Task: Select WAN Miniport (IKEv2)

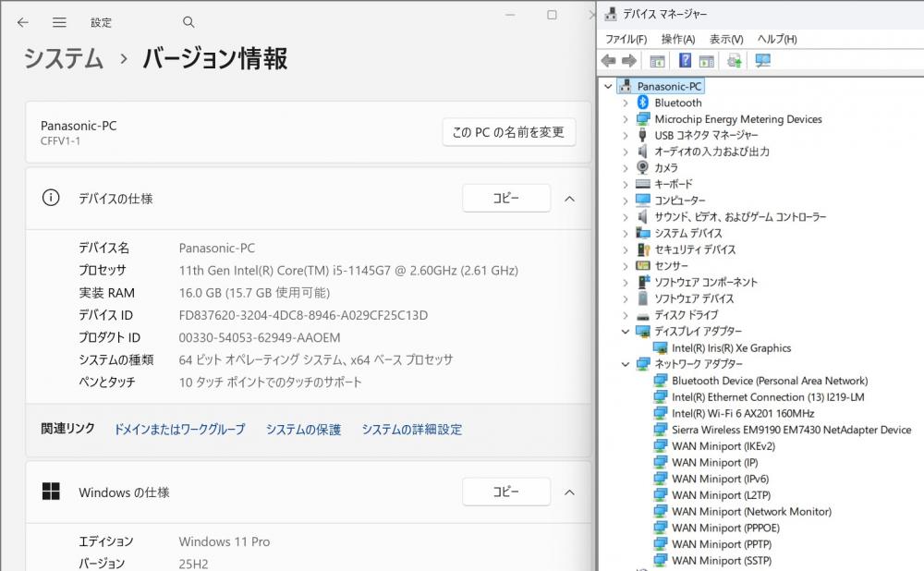Action: [x=723, y=446]
